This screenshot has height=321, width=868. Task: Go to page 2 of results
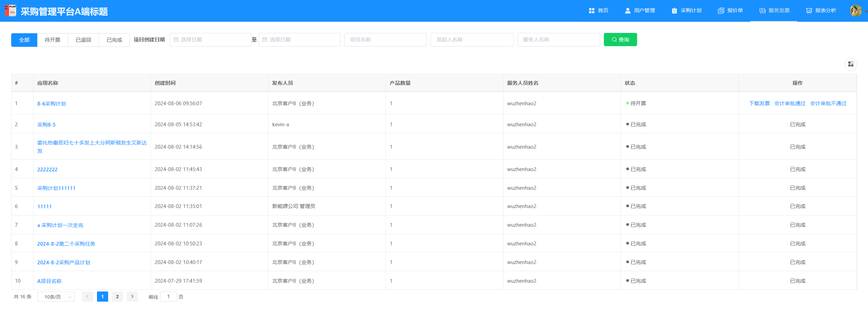(117, 297)
